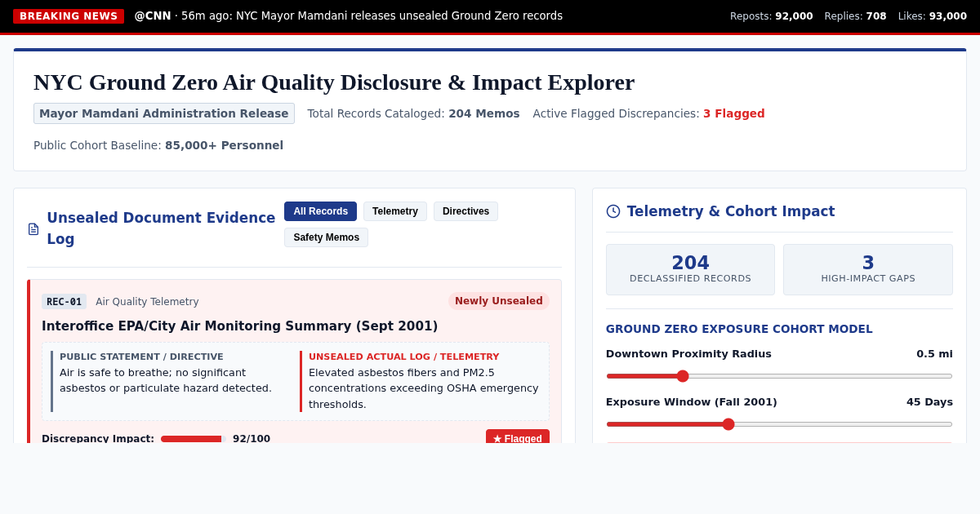Viewport: 980px width, 514px height.
Task: Click the Discrepancy Impact 92/100 bar
Action: click(x=194, y=439)
